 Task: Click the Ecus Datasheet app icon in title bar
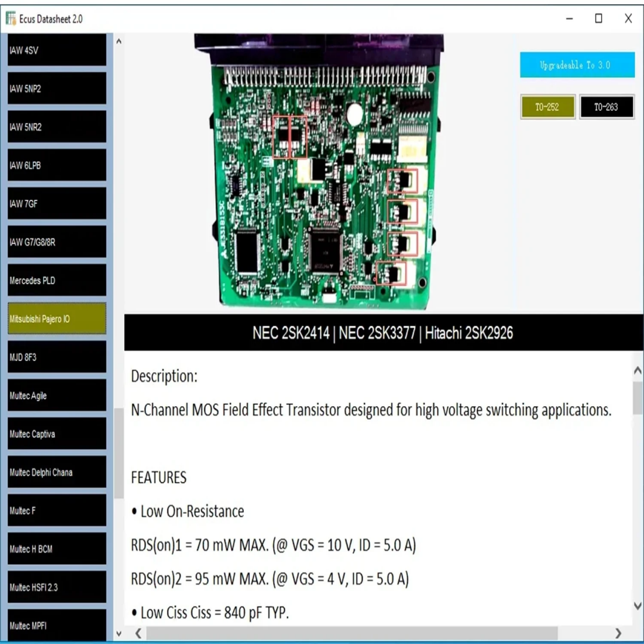[11, 18]
